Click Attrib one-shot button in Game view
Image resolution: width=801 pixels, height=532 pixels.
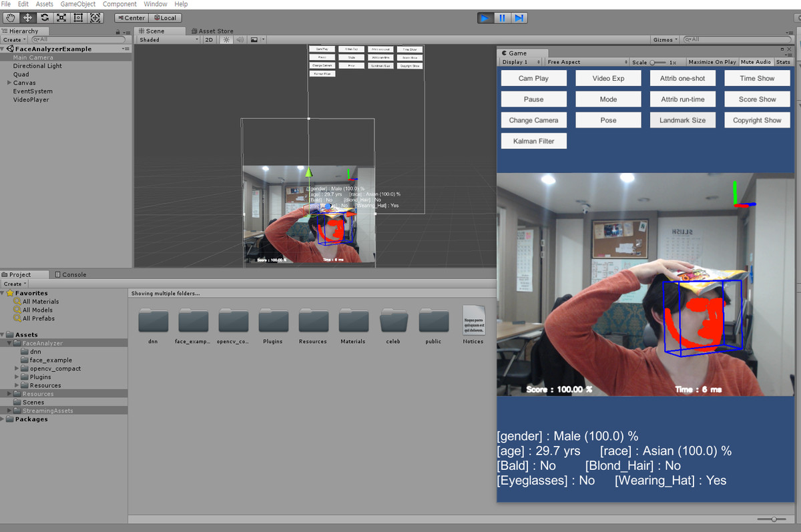682,78
